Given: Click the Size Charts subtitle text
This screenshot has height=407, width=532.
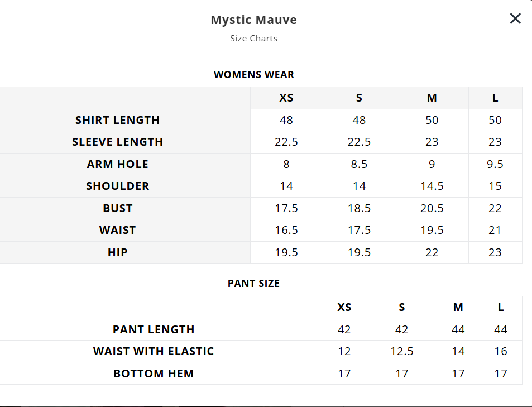Looking at the screenshot, I should (x=253, y=39).
